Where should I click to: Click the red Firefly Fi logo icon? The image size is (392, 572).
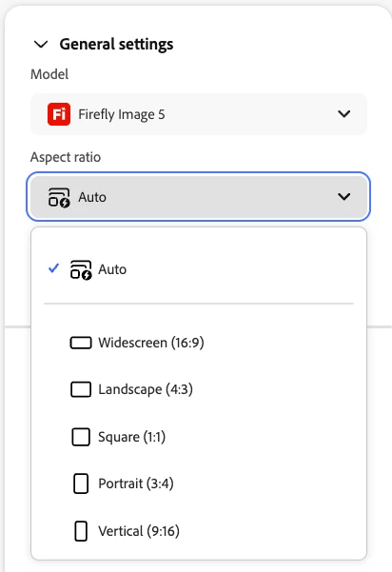coord(59,114)
